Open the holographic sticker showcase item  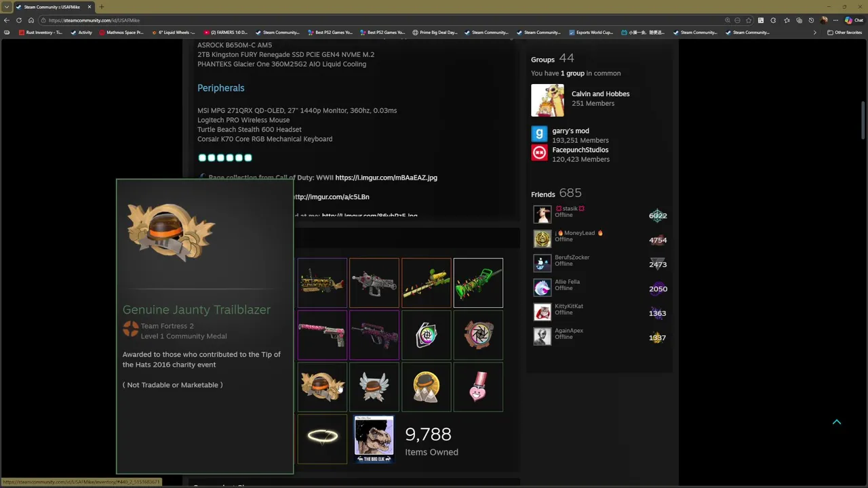click(x=427, y=335)
